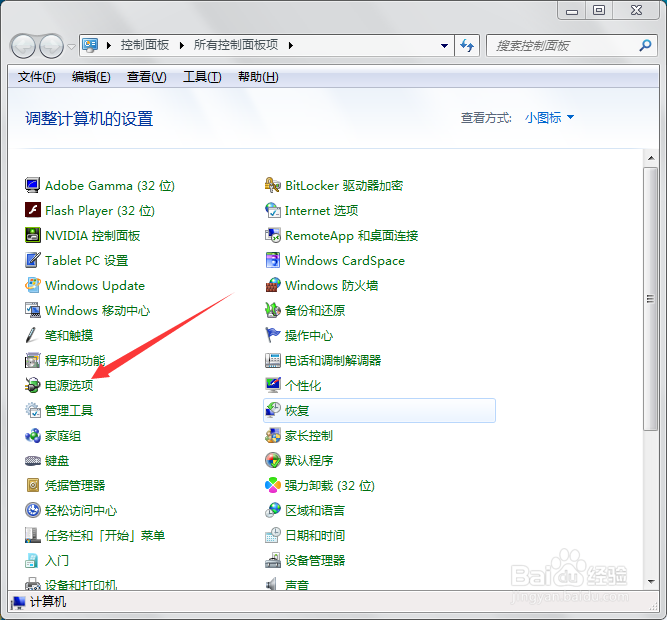Open the 默认程序 link
667x620 pixels.
309,461
